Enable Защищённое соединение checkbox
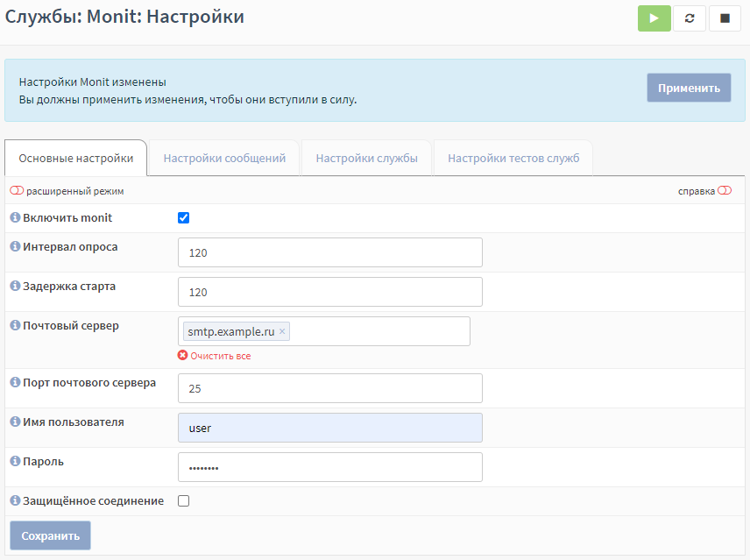This screenshot has width=750, height=560. 183,500
